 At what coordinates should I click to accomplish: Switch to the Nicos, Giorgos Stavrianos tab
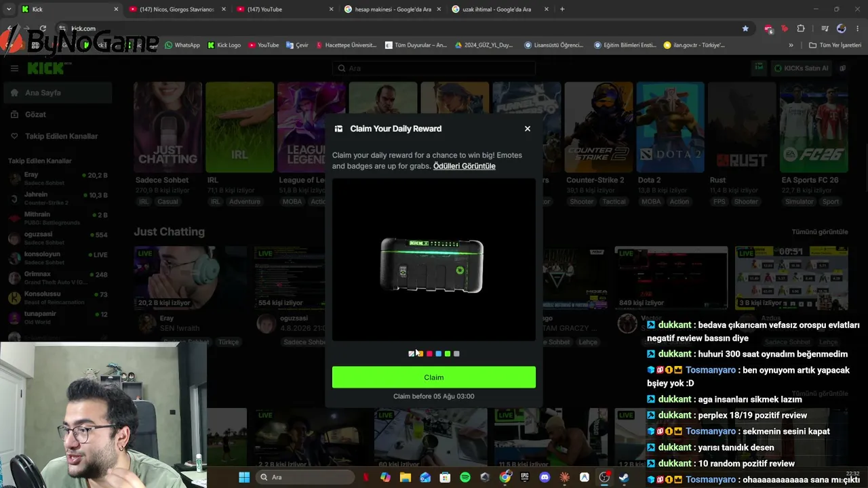pyautogui.click(x=176, y=9)
